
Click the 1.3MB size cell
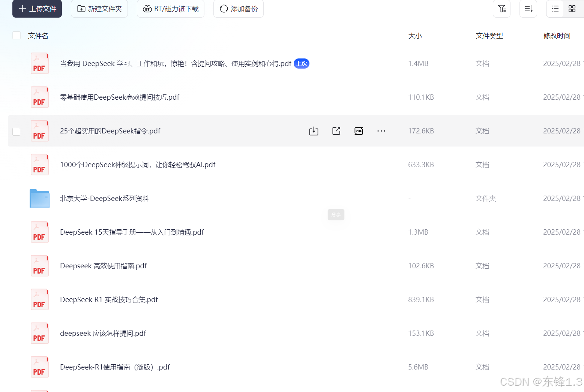[x=418, y=232]
